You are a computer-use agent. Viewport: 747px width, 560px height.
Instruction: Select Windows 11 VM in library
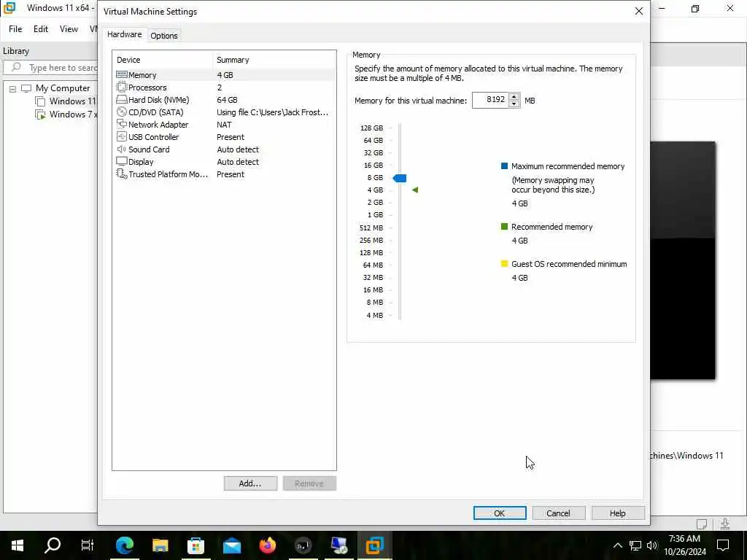[66, 101]
